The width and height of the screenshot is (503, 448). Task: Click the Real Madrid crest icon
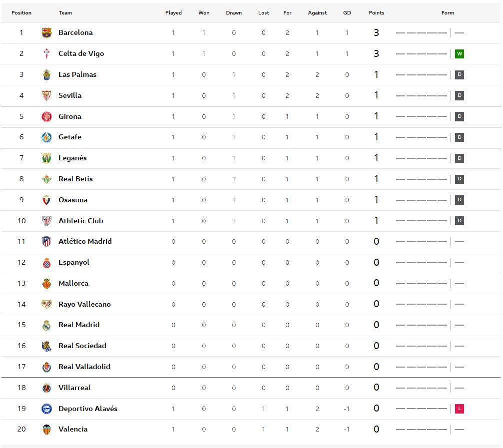click(46, 325)
